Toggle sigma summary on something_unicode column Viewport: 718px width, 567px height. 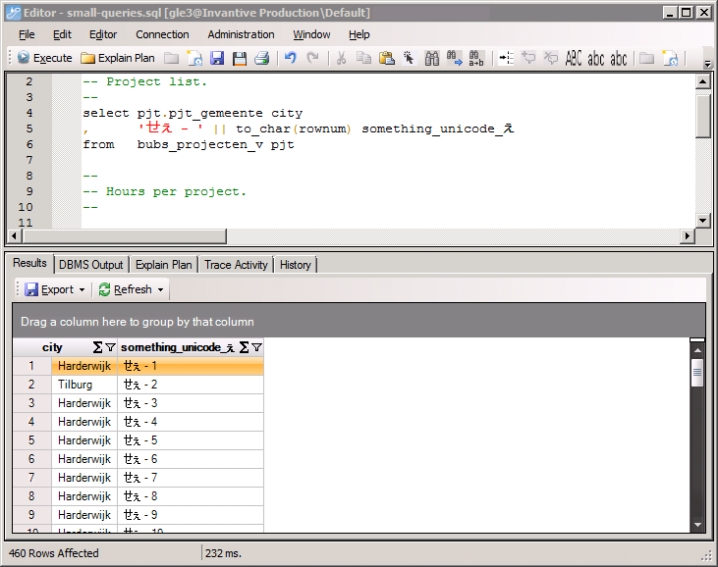(x=243, y=347)
